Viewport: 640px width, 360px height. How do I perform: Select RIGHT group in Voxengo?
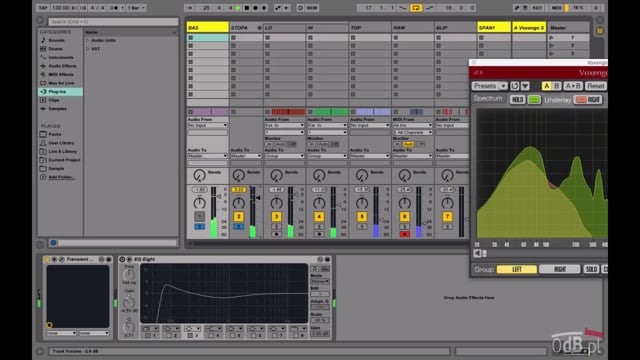[x=560, y=269]
